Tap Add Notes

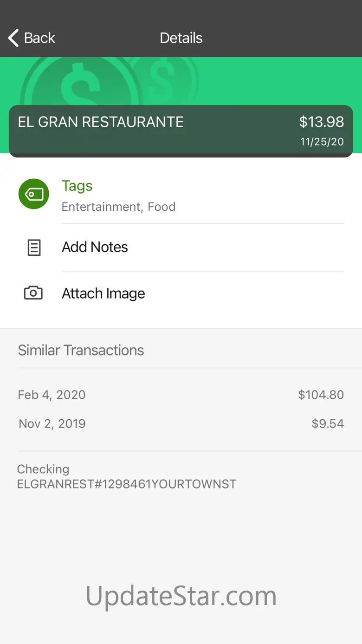pyautogui.click(x=95, y=247)
